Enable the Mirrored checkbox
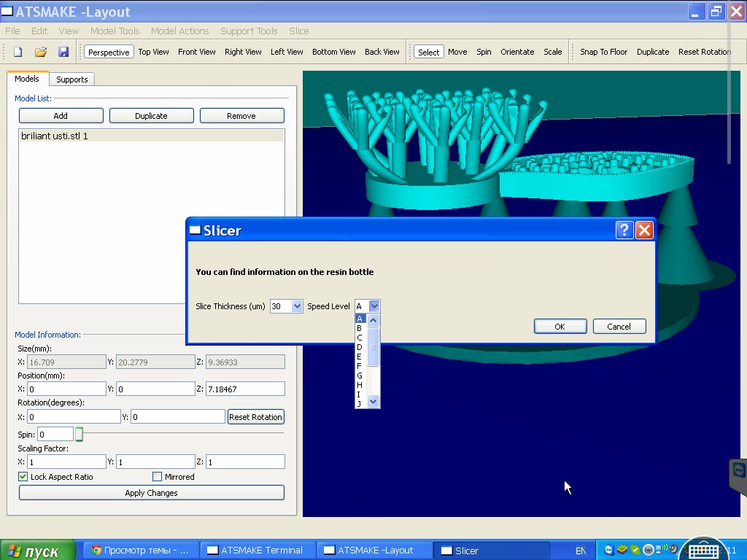Image resolution: width=747 pixels, height=560 pixels. [x=158, y=477]
